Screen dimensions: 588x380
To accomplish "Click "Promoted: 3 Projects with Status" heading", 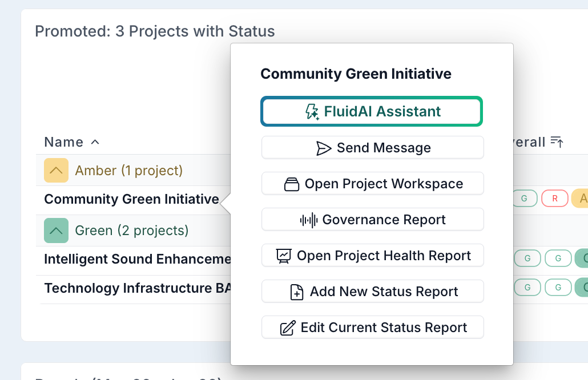I will [155, 31].
